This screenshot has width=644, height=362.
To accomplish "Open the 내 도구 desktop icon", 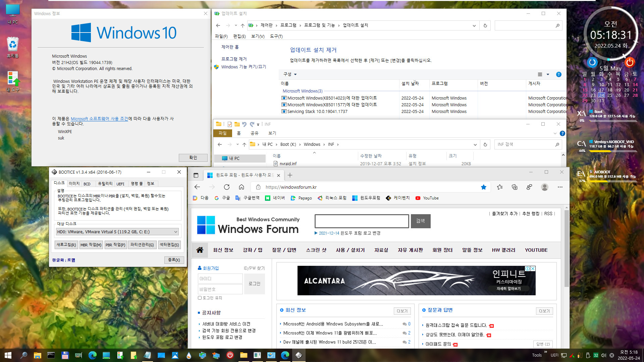I will point(13,81).
